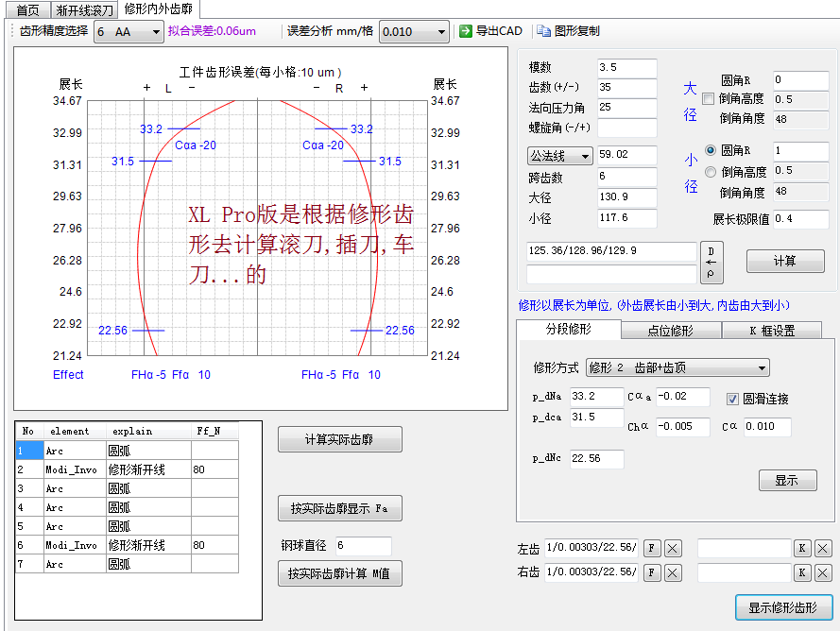The width and height of the screenshot is (840, 631).
Task: Click the Cα 0.010 input field
Action: [x=767, y=427]
